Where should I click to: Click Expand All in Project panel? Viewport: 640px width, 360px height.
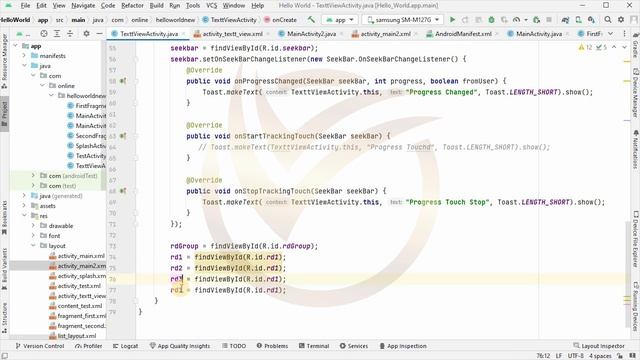tap(57, 33)
